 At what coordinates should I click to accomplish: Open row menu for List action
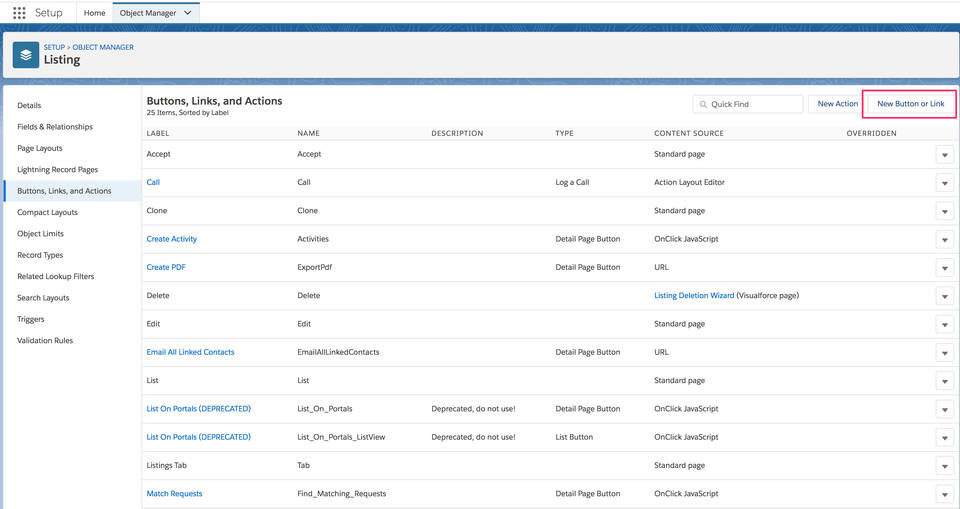(945, 381)
